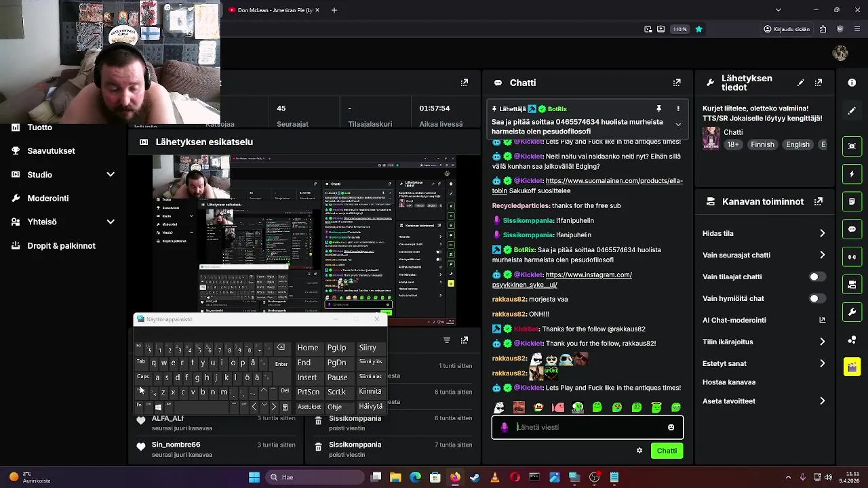Screen dimensions: 868x488
Task: Unpin the pinned chat message
Action: pos(658,108)
